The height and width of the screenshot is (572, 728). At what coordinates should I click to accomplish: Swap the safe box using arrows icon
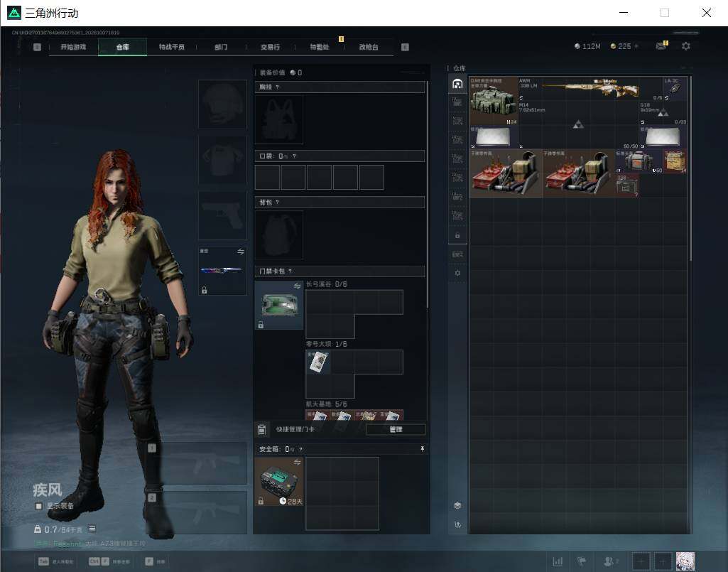(297, 463)
